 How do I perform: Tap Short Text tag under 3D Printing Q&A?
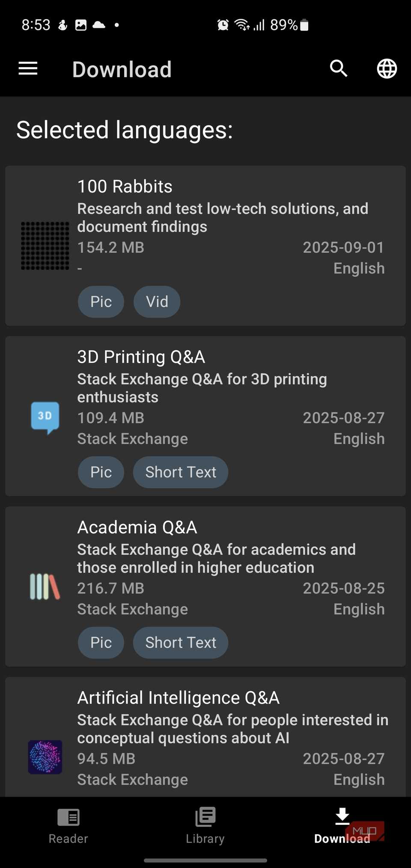181,472
